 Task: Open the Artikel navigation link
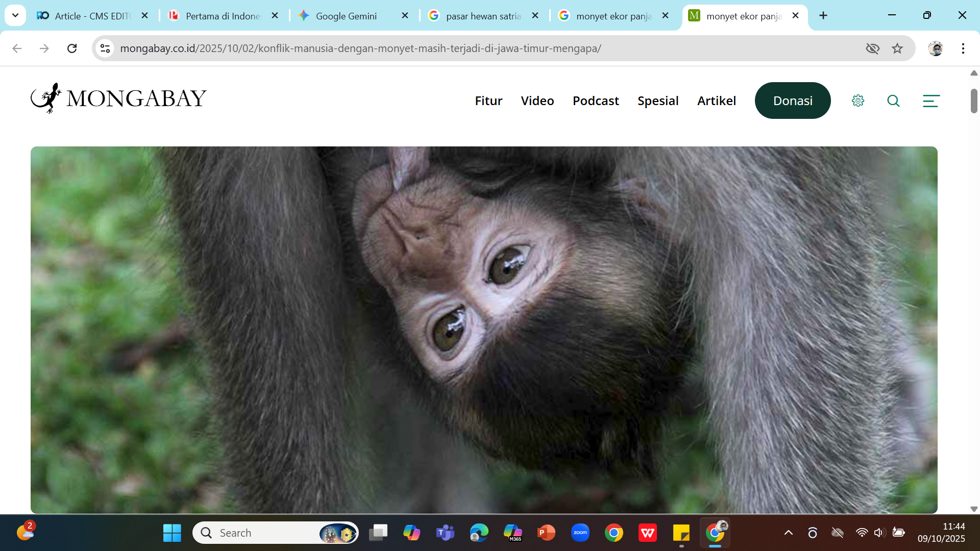point(717,101)
